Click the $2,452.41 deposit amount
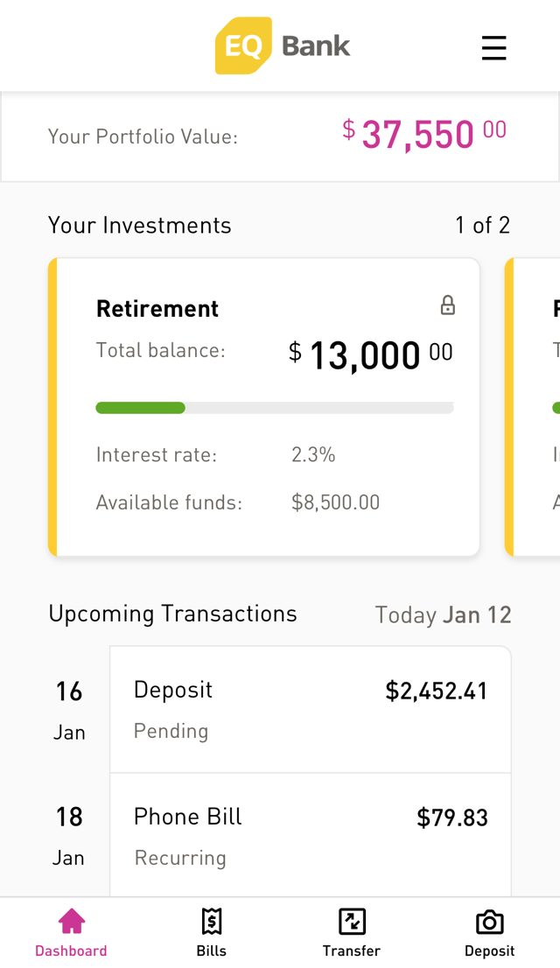The height and width of the screenshot is (968, 560). tap(436, 691)
